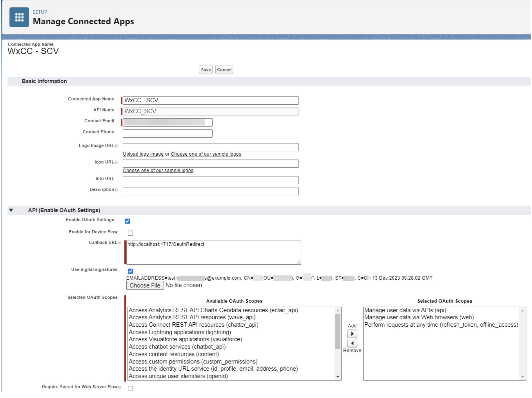532x398 pixels.
Task: Click inside the Callback URL textarea
Action: click(x=214, y=253)
